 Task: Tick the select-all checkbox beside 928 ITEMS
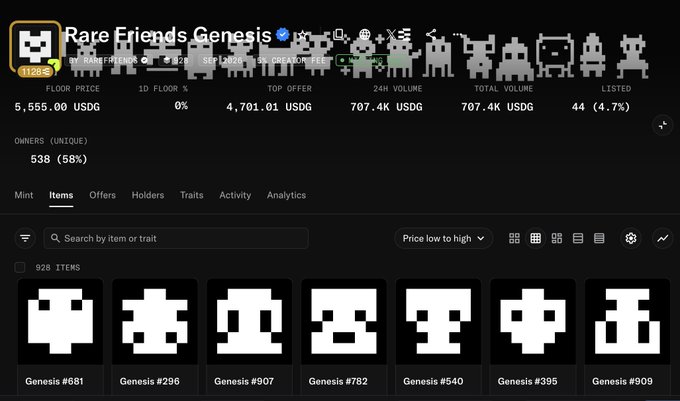[x=20, y=267]
